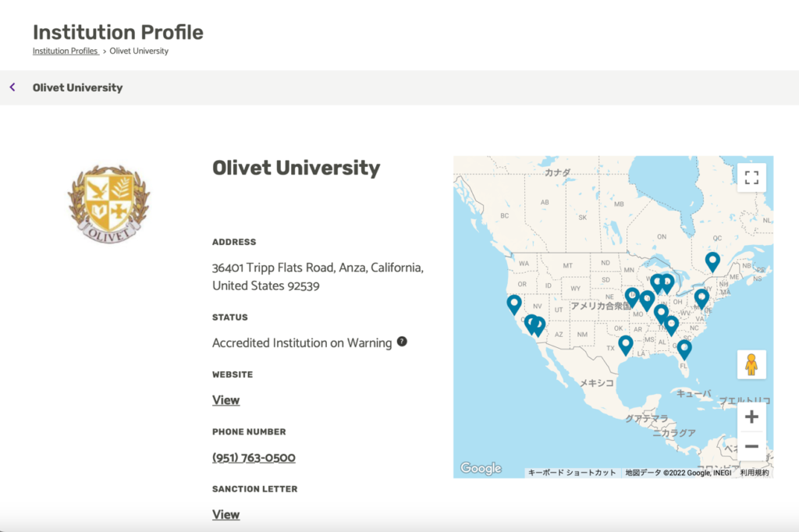Click the Northern California map pin
Viewport: 799px width, 532px height.
click(x=513, y=303)
